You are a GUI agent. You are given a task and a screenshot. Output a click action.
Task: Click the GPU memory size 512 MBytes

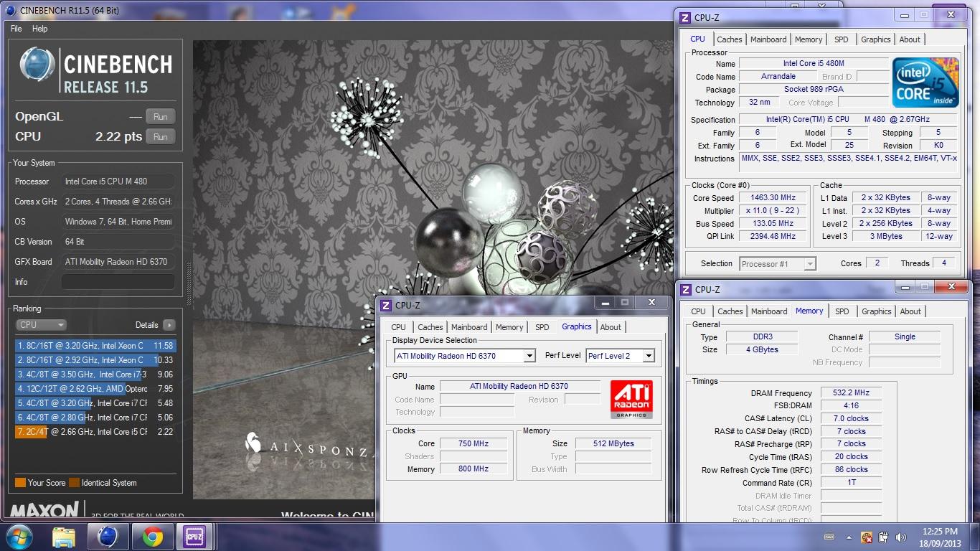pyautogui.click(x=613, y=443)
